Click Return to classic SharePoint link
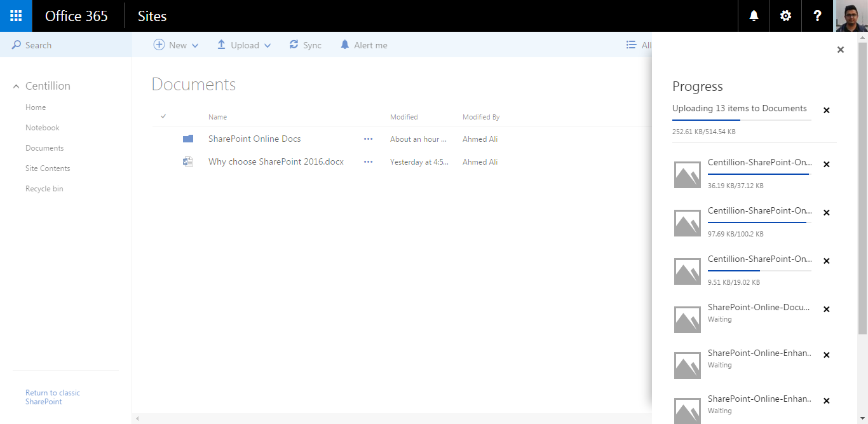Screen dimensions: 868x424 (53, 397)
